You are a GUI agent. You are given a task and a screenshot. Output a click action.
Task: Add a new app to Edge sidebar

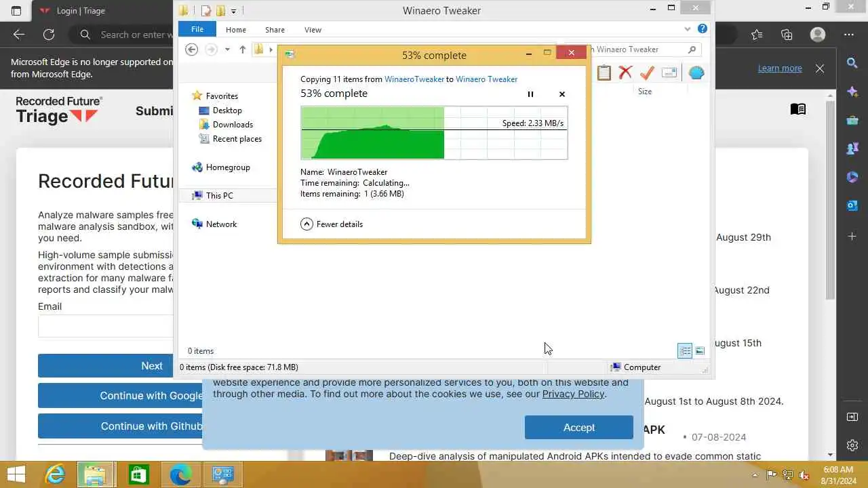[852, 236]
